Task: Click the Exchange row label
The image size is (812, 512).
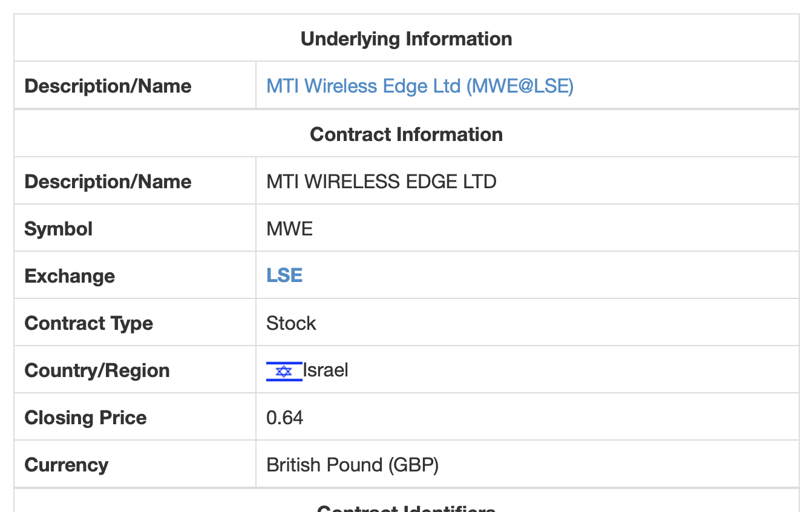Action: pos(70,276)
